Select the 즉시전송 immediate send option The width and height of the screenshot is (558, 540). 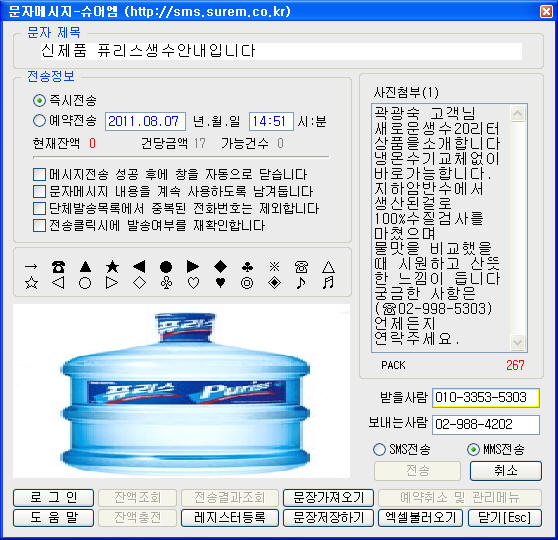tap(65, 100)
